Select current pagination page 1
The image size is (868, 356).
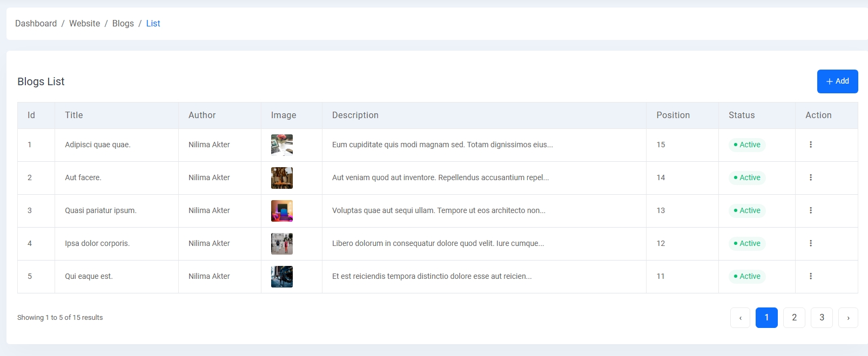(766, 318)
